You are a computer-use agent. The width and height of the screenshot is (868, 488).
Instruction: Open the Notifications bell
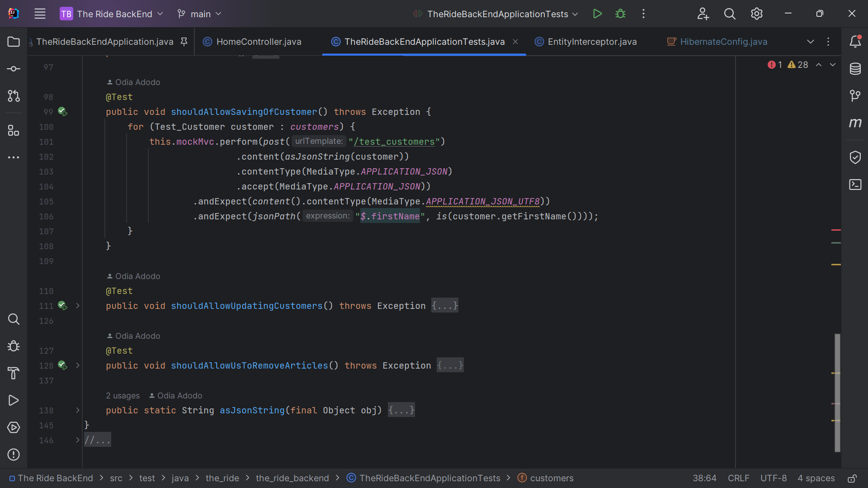855,42
